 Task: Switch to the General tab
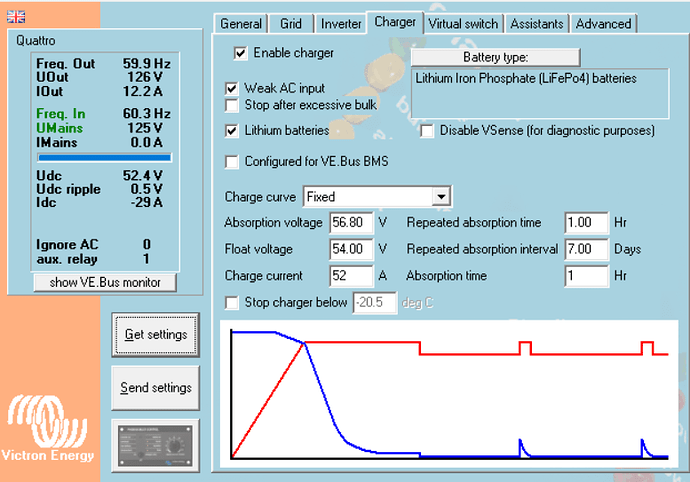click(241, 23)
